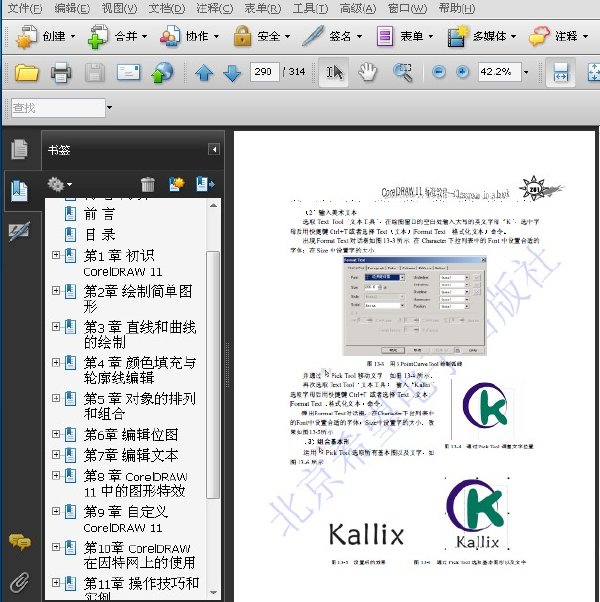Select the 前言 bookmark
Image resolution: width=600 pixels, height=602 pixels.
[99, 214]
